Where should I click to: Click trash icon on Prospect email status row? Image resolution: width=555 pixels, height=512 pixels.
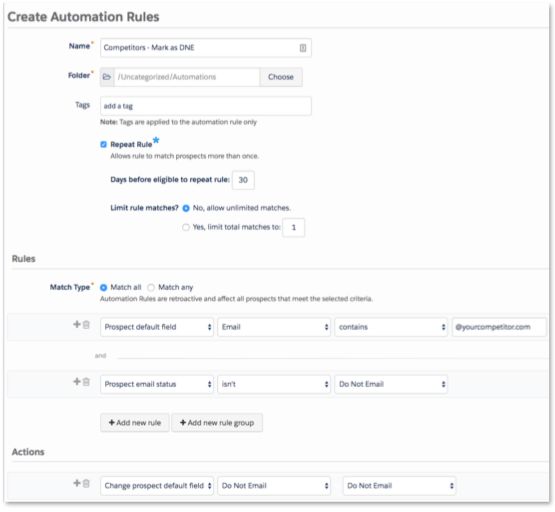point(86,382)
